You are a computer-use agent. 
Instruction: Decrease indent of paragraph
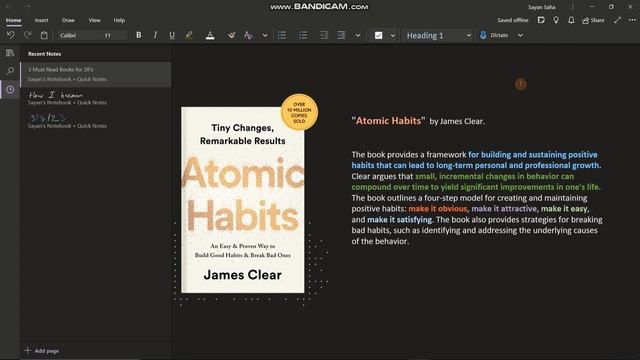point(324,35)
